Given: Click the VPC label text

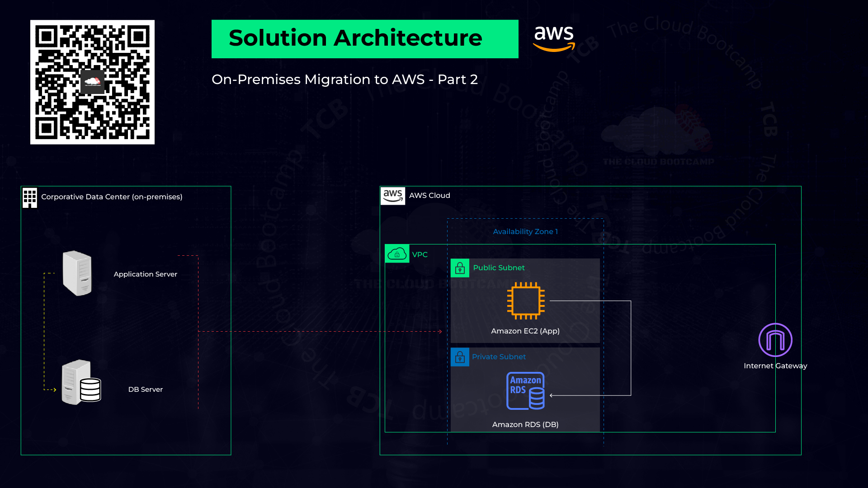Looking at the screenshot, I should [420, 254].
